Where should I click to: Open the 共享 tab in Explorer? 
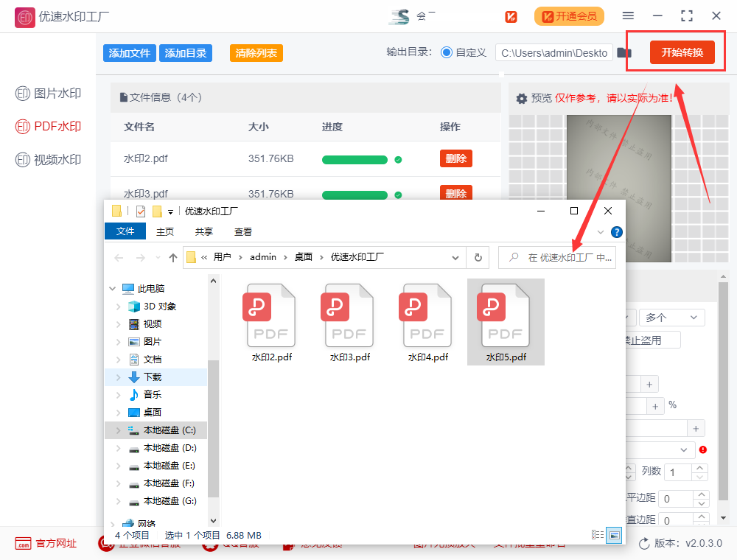tap(204, 231)
